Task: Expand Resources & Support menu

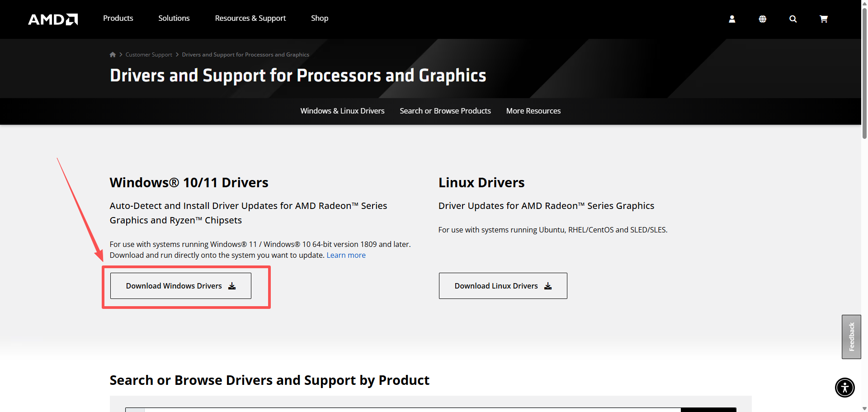Action: pos(250,18)
